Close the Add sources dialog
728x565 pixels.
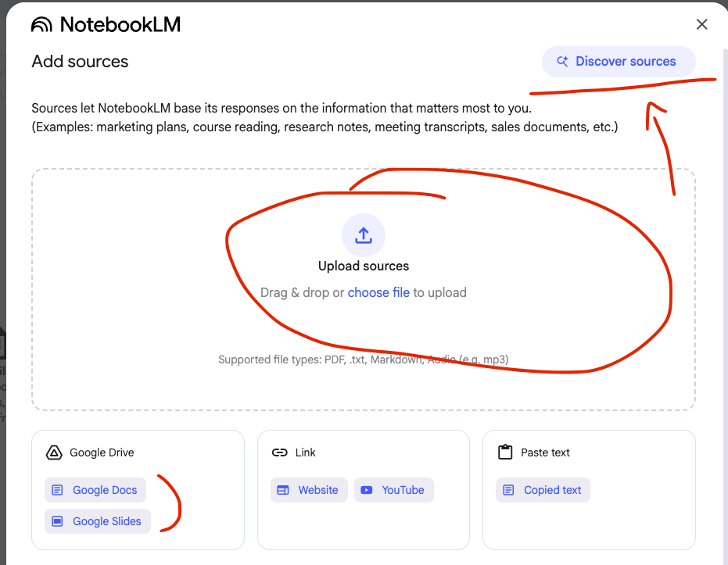point(701,24)
